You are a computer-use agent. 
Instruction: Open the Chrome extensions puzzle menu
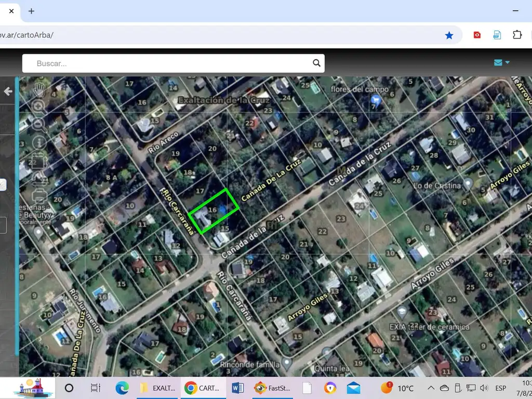click(x=517, y=35)
